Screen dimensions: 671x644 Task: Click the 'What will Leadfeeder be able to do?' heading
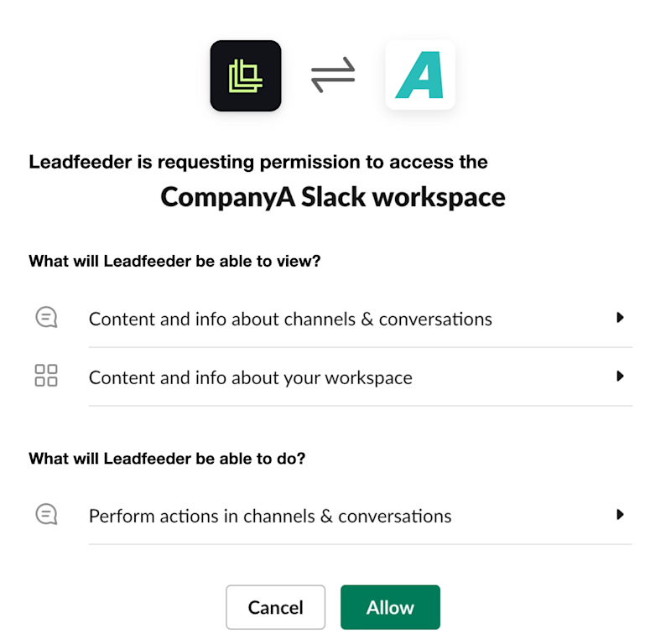(167, 459)
